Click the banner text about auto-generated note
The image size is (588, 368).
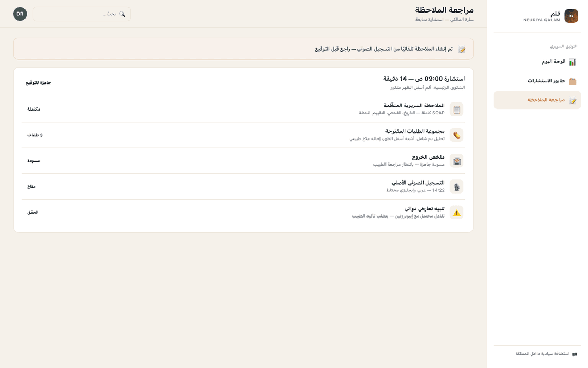(x=384, y=49)
